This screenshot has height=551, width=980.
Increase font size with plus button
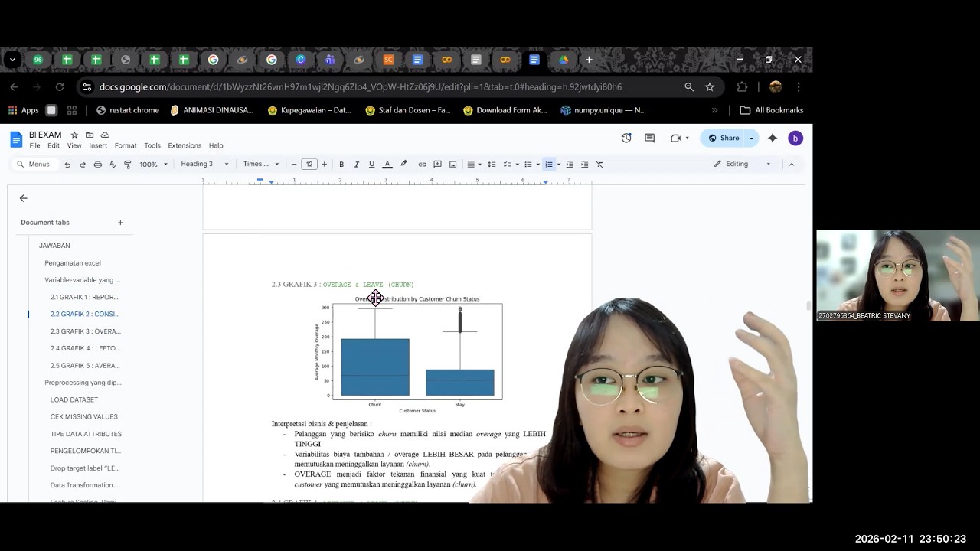pos(324,165)
